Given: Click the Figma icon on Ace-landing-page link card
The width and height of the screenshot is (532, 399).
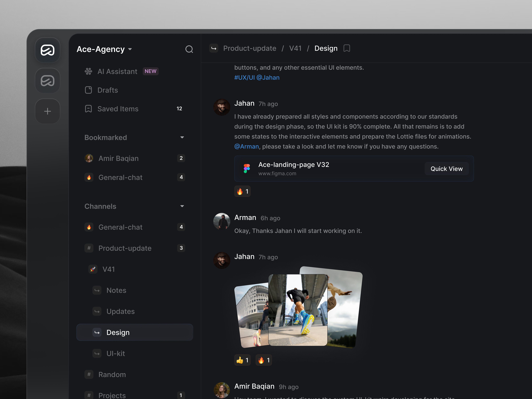Looking at the screenshot, I should tap(246, 168).
